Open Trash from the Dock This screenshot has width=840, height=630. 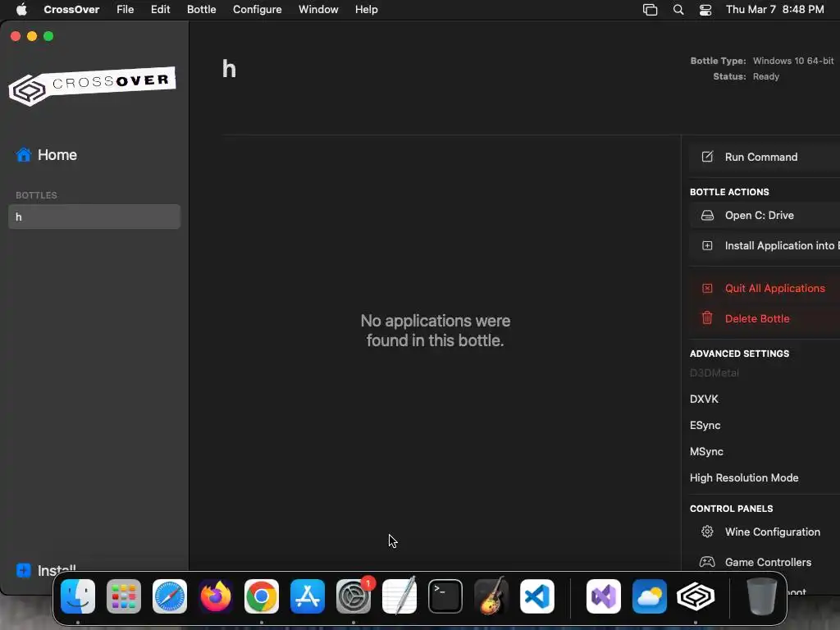(x=762, y=596)
